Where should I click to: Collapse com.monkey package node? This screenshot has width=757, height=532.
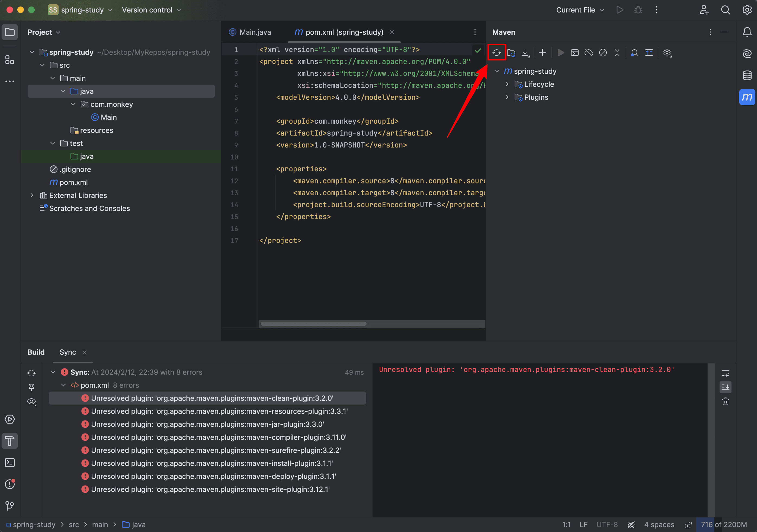(x=73, y=104)
